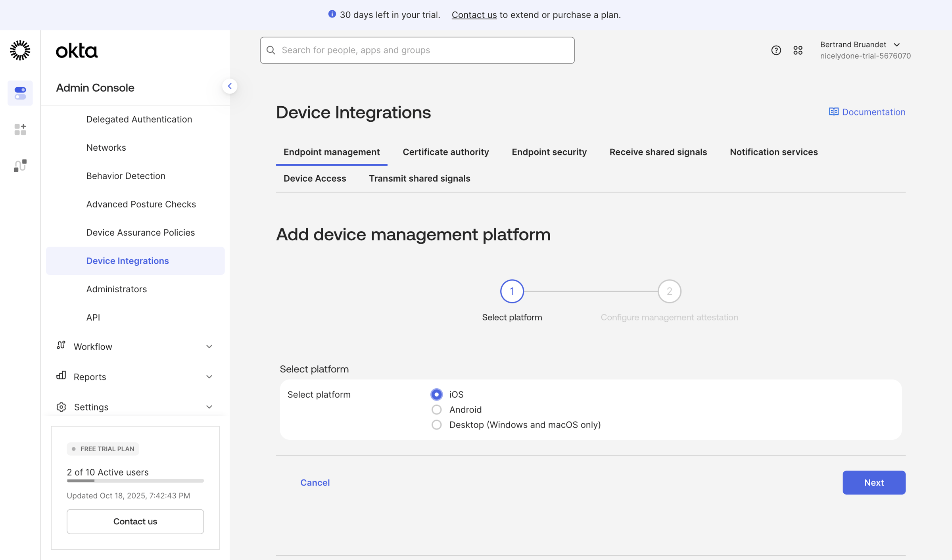Click step 2 Configure management attestation circle
Viewport: 952px width, 560px height.
pyautogui.click(x=669, y=291)
